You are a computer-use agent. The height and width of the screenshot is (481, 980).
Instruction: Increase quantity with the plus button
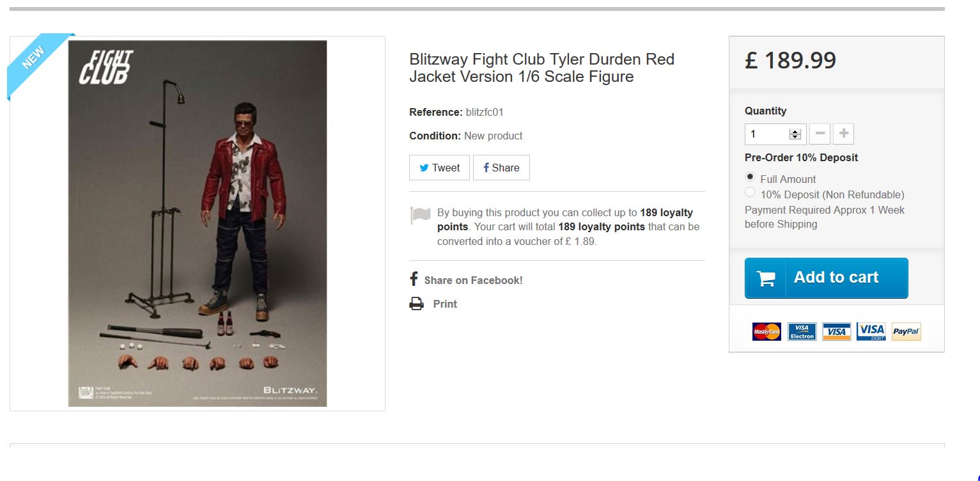point(843,134)
